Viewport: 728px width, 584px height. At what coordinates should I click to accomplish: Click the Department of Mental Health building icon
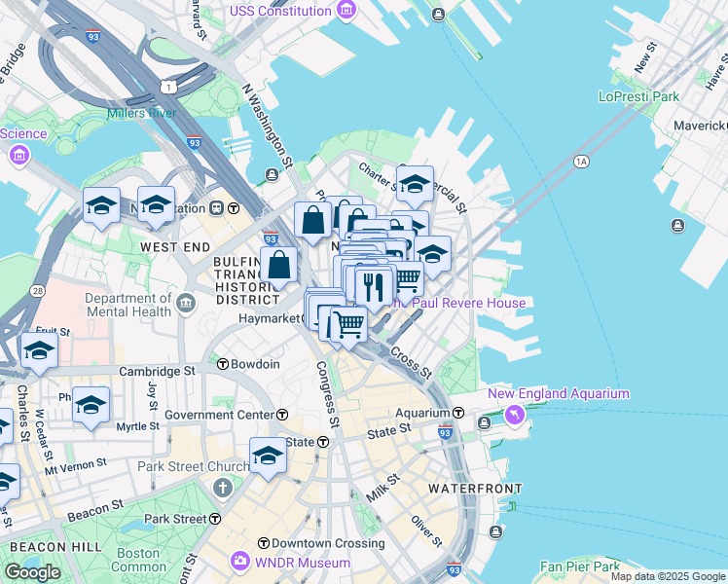pyautogui.click(x=186, y=304)
